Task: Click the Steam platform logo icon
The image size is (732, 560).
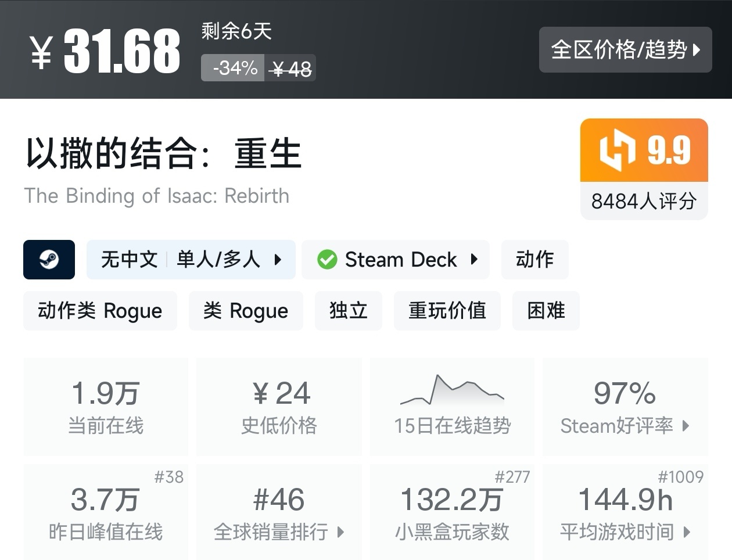Action: point(49,260)
